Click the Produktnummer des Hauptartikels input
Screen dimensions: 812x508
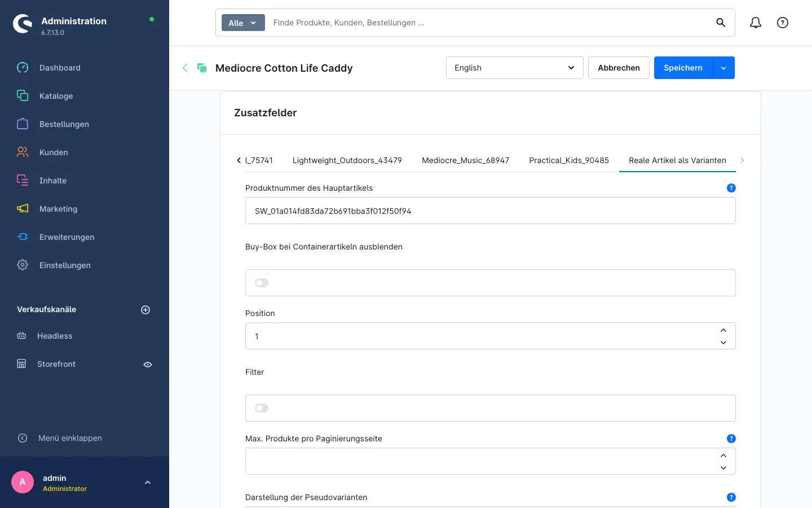(491, 211)
